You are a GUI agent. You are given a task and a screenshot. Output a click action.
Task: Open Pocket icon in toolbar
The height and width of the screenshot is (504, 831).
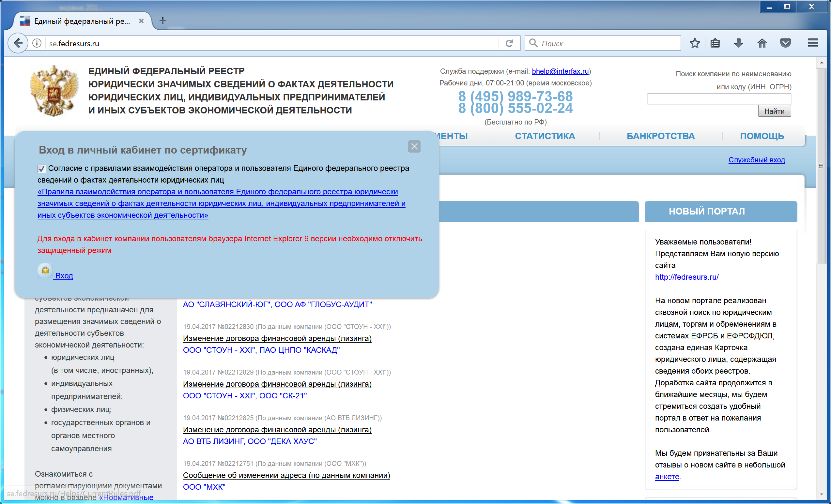[x=785, y=43]
